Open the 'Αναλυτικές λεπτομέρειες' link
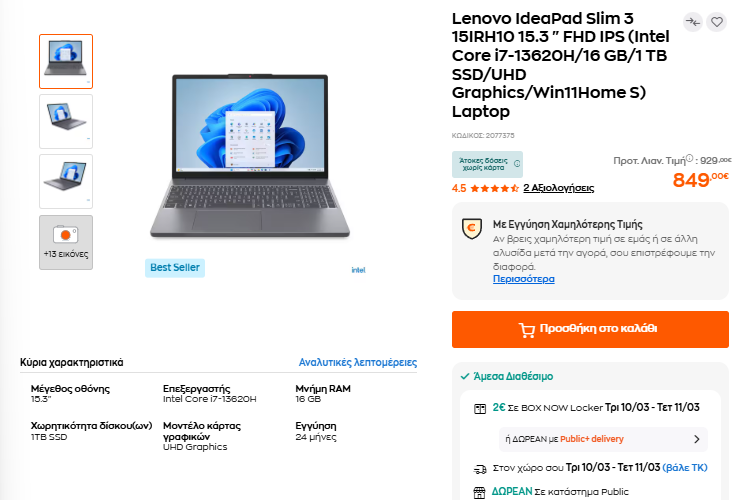The width and height of the screenshot is (750, 500). 358,363
